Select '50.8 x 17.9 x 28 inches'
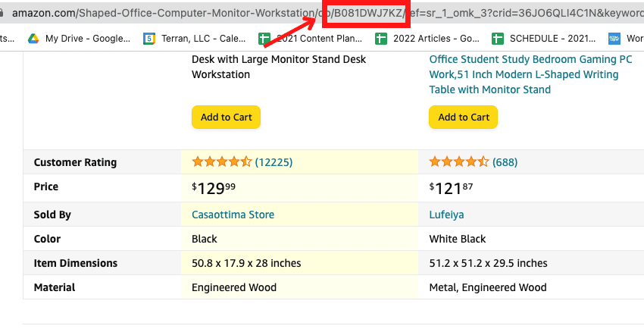 tap(246, 263)
